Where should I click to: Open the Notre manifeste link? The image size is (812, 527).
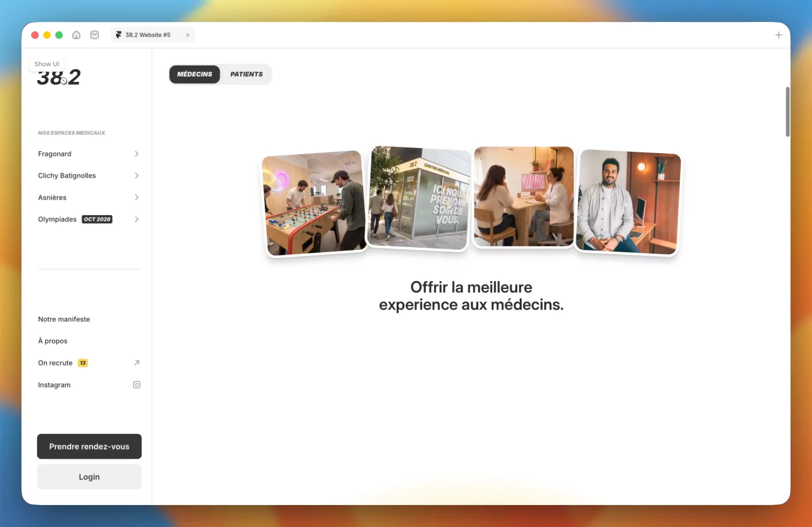click(64, 319)
